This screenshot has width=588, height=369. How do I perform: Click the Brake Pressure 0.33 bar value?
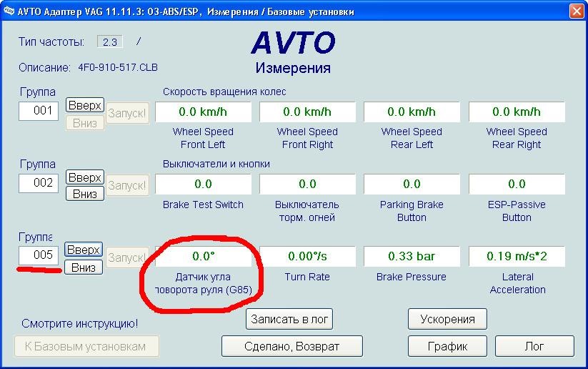[x=412, y=256]
